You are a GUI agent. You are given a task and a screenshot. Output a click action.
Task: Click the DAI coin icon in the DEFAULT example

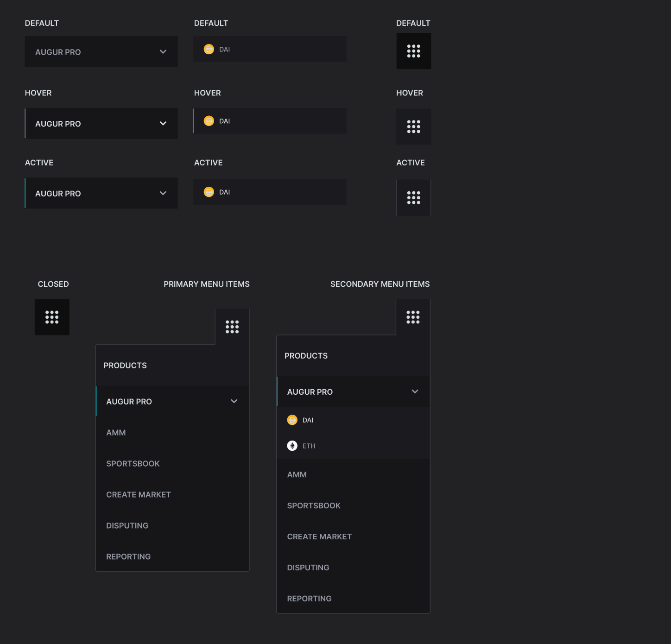(x=209, y=49)
